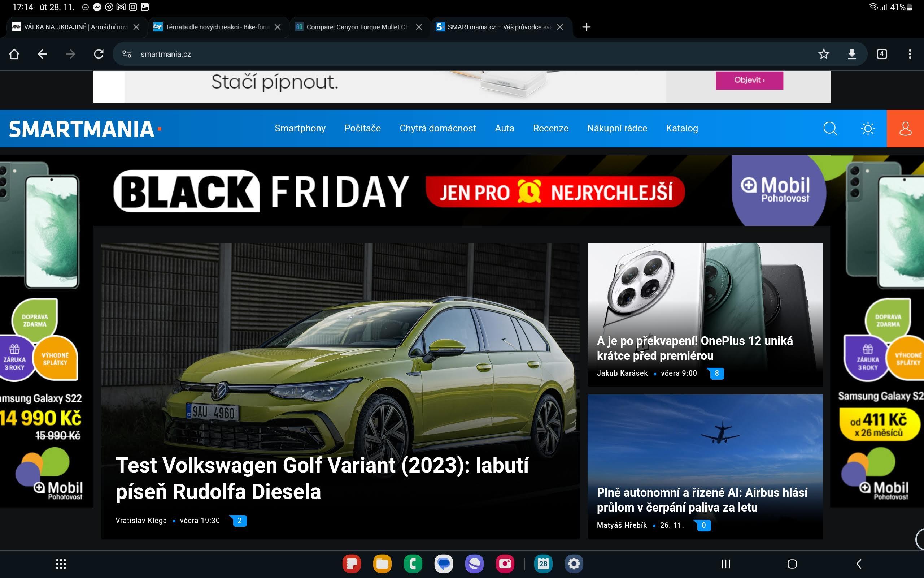Close the Bike-forum tab
This screenshot has width=924, height=578.
278,27
